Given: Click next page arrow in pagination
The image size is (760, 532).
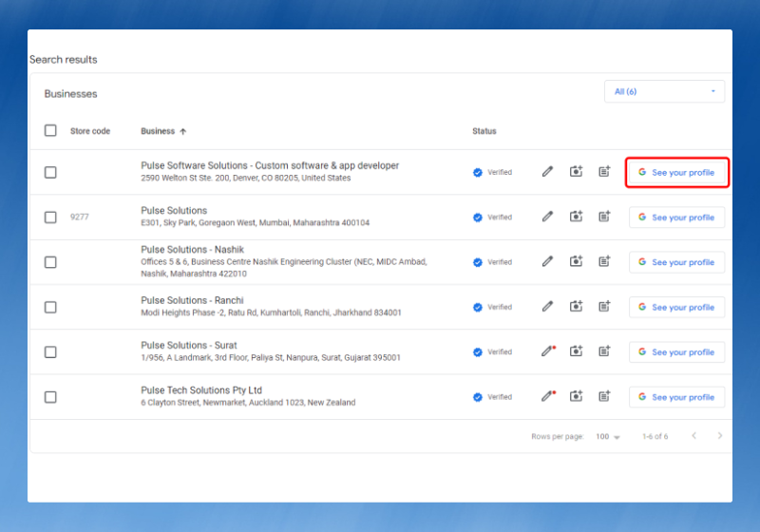Looking at the screenshot, I should tap(720, 436).
